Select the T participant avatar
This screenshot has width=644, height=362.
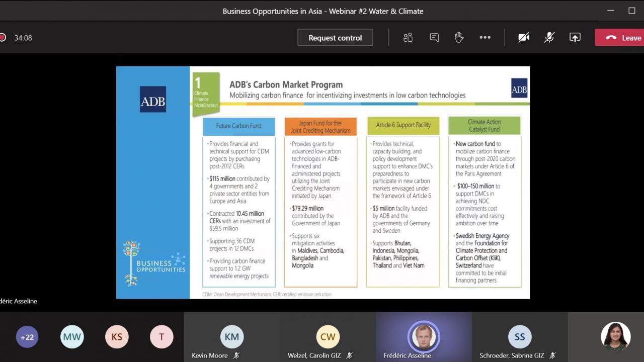tap(162, 337)
